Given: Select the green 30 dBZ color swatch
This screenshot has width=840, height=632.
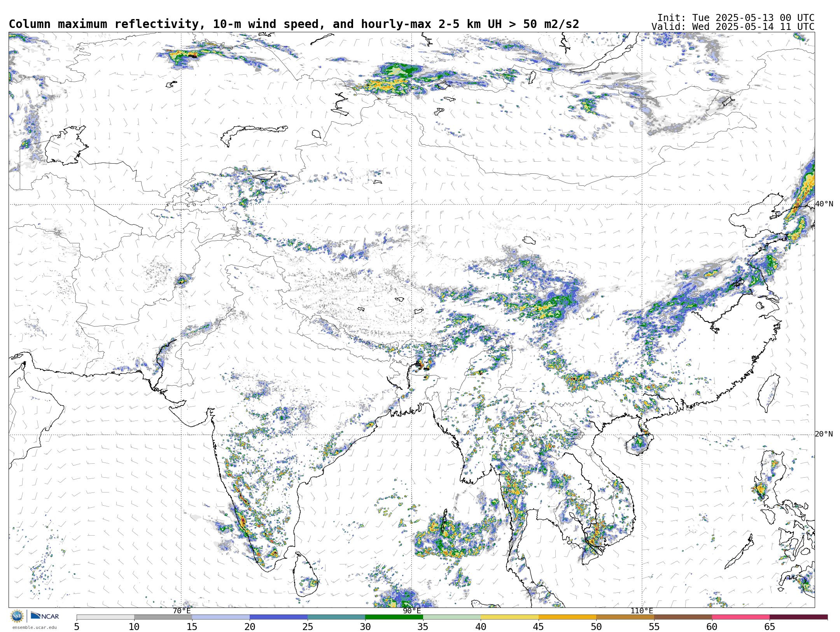Looking at the screenshot, I should pos(394,617).
